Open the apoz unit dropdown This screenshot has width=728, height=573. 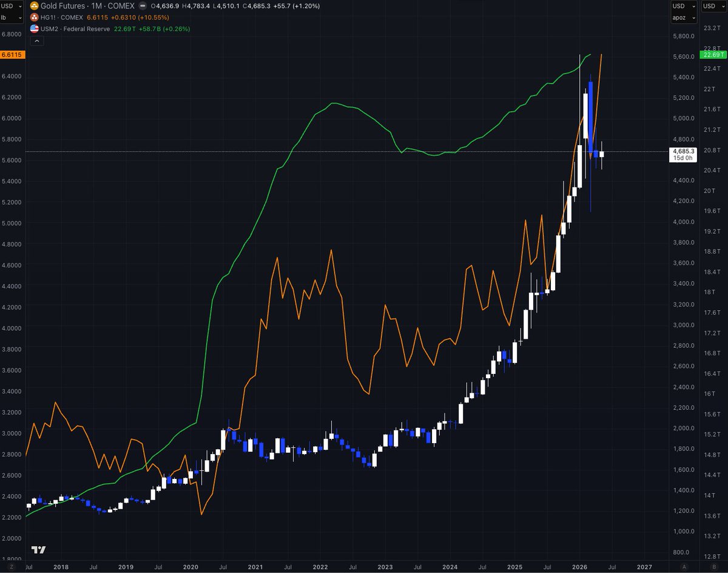[682, 18]
